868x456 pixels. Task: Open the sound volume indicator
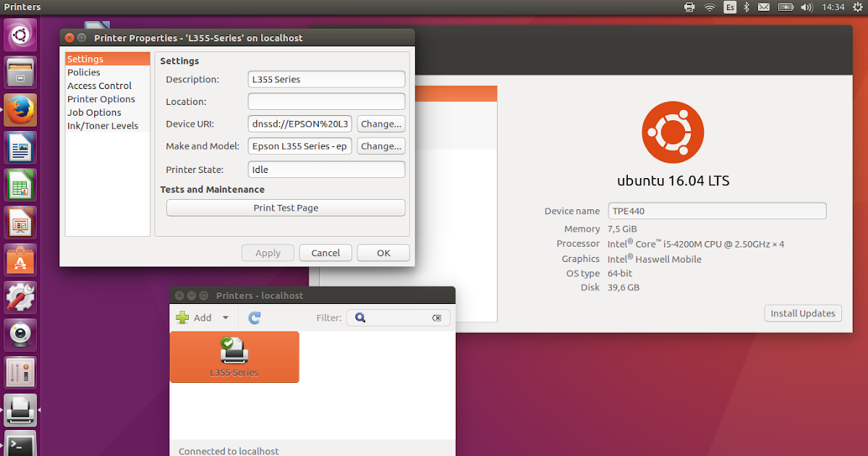(808, 7)
